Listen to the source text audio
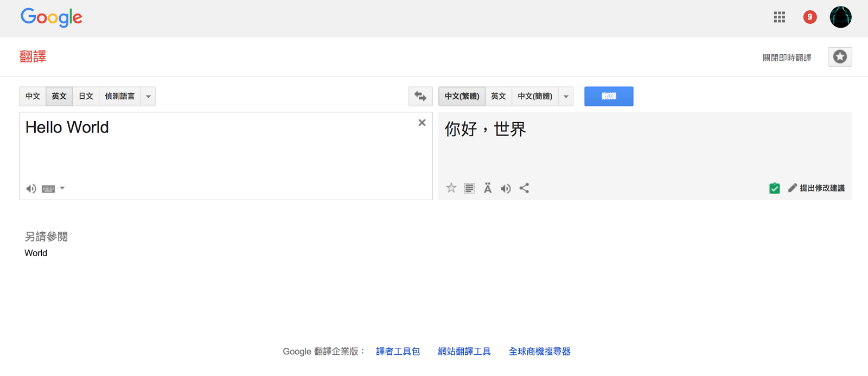The height and width of the screenshot is (376, 868). 31,189
